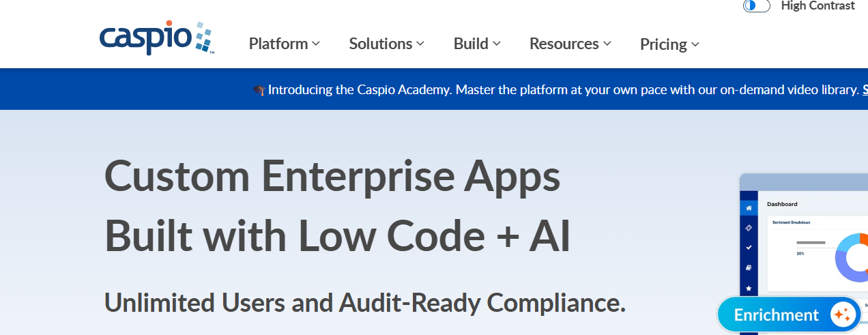
Task: Expand the chevron next to Build
Action: pos(497,44)
